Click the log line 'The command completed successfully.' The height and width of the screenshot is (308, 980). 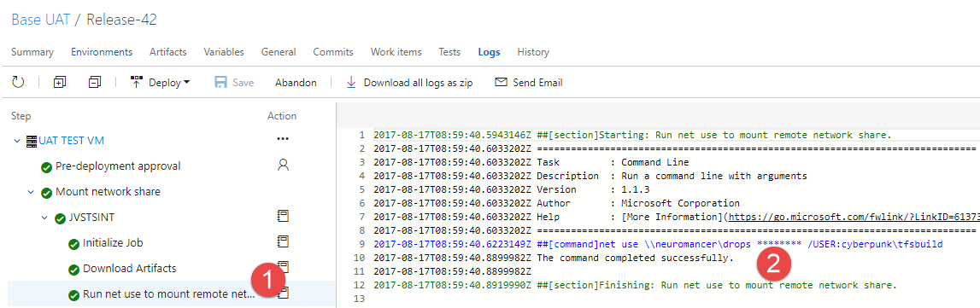coord(636,258)
